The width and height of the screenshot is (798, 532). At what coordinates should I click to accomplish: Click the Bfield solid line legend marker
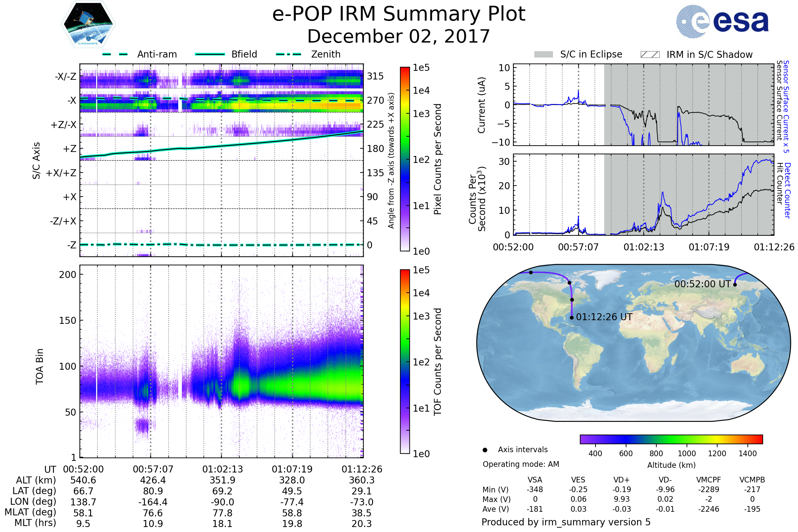pos(210,54)
